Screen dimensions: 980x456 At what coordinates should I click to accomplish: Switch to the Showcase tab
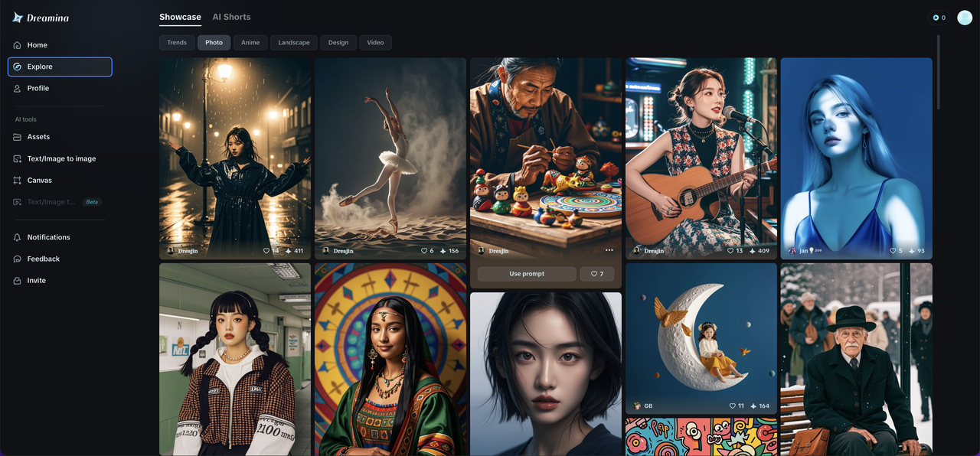pos(180,17)
